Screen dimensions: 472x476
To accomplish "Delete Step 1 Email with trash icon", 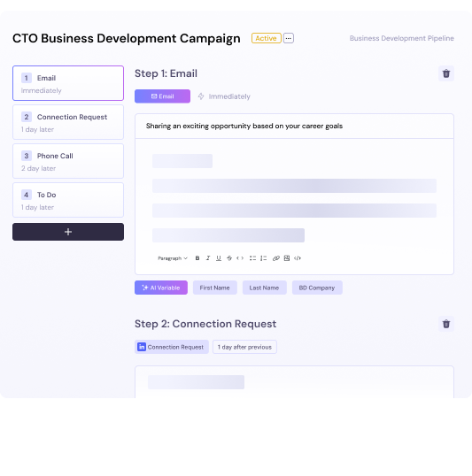I will click(x=445, y=73).
